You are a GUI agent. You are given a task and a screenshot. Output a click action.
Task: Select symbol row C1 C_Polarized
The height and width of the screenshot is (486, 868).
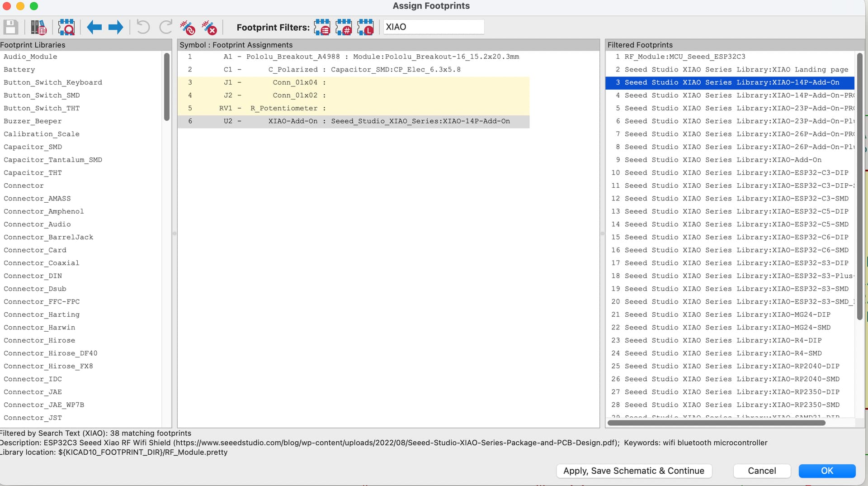pyautogui.click(x=353, y=69)
